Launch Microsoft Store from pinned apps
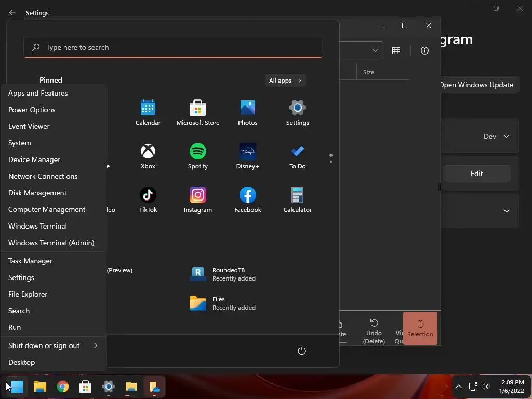 pyautogui.click(x=198, y=112)
